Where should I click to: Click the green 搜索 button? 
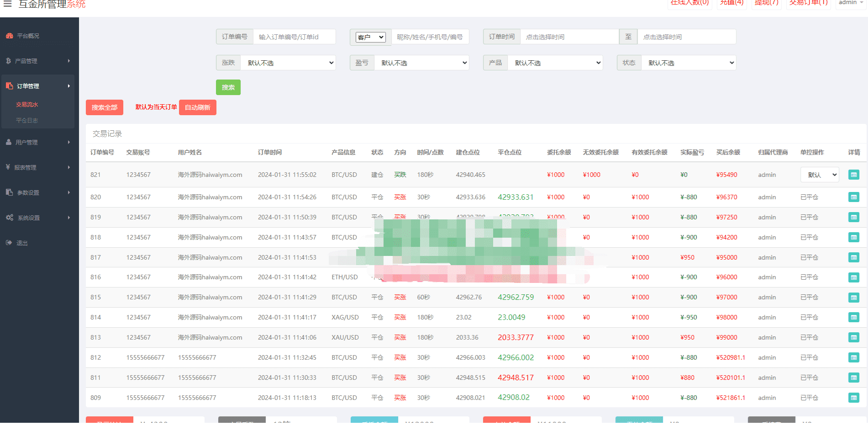228,87
